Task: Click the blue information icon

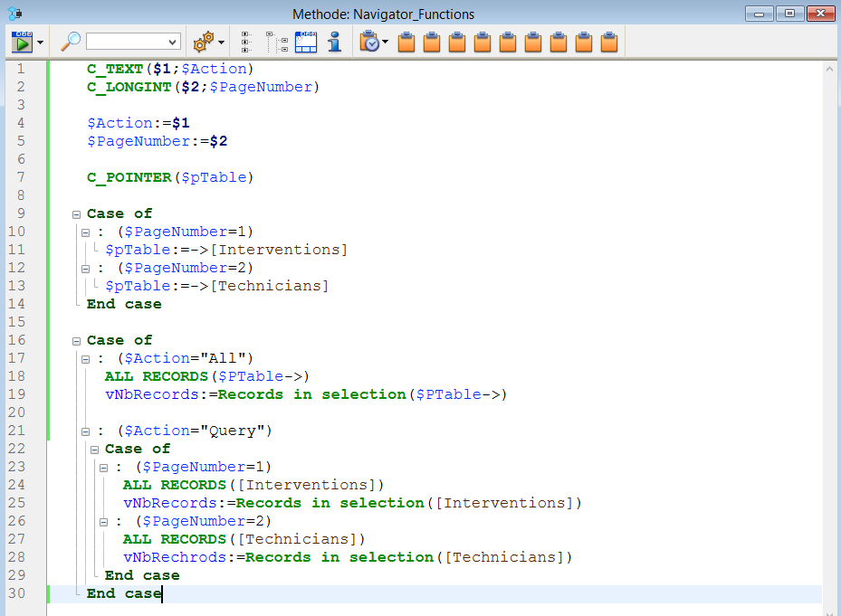Action: (x=335, y=42)
